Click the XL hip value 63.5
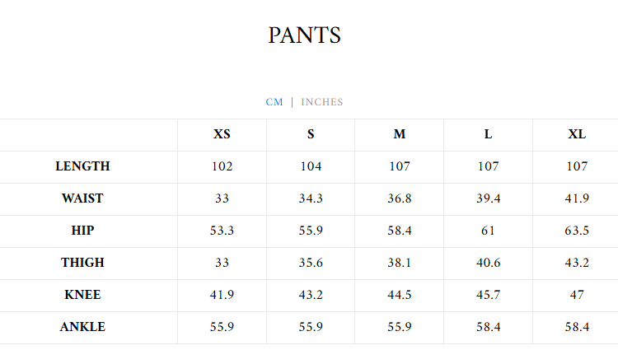The image size is (618, 364). click(x=577, y=231)
